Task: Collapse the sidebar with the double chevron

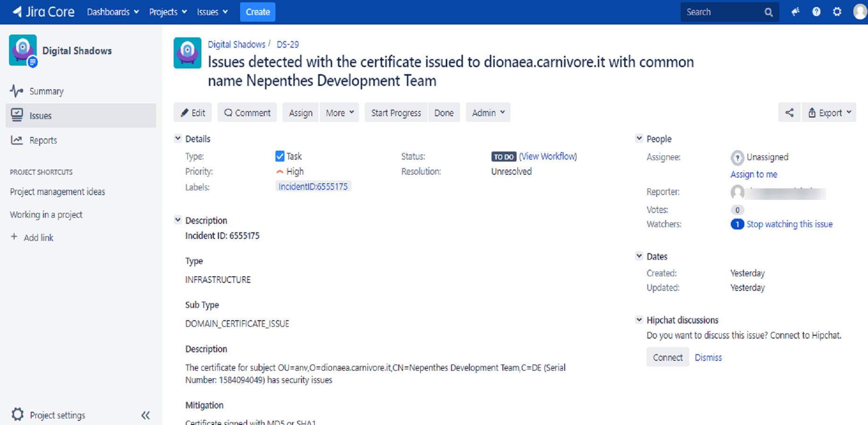Action: [x=145, y=415]
